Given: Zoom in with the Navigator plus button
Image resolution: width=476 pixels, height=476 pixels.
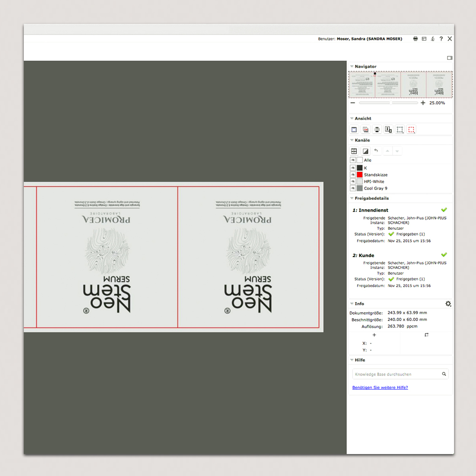Looking at the screenshot, I should 423,103.
